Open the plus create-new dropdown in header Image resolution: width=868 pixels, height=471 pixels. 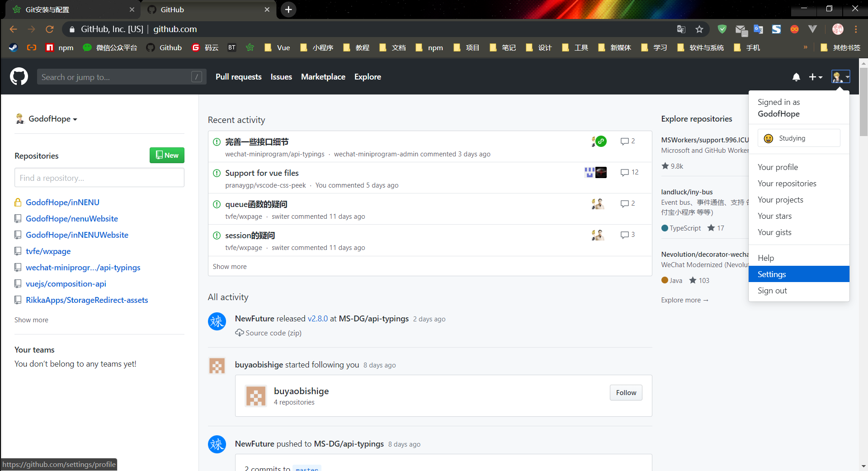(x=816, y=77)
